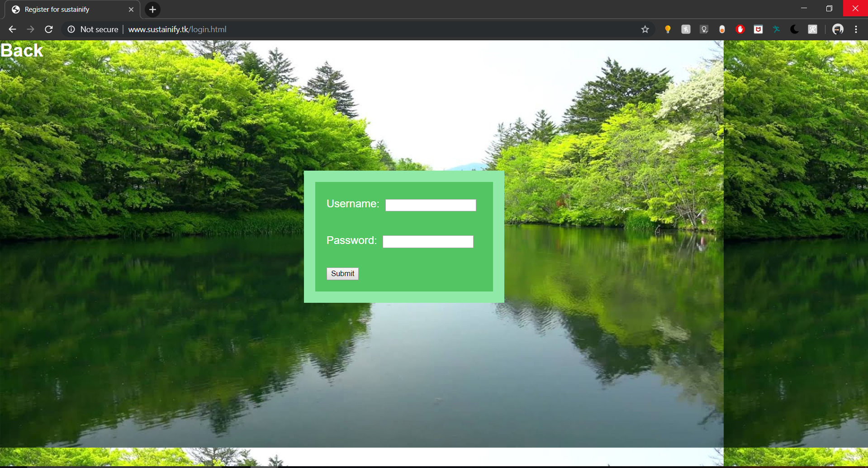Screen dimensions: 868x468
Task: Open the red stop-hand AdBlock extension
Action: point(740,29)
